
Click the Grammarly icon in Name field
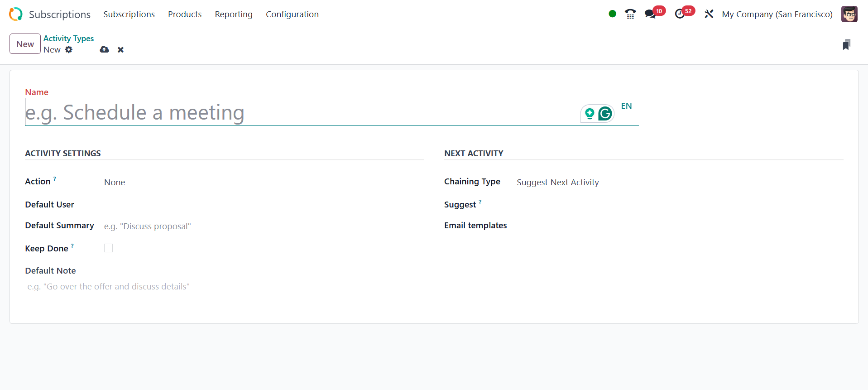click(605, 114)
